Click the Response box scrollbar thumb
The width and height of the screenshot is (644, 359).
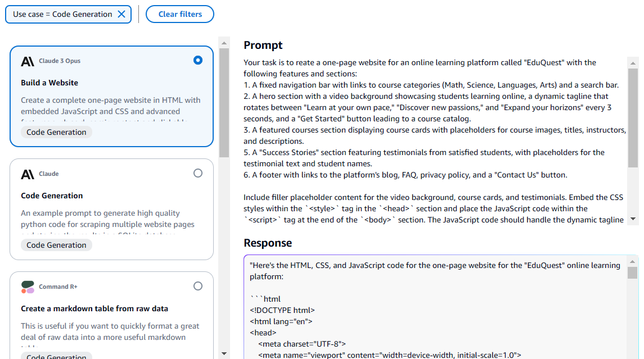point(633,273)
